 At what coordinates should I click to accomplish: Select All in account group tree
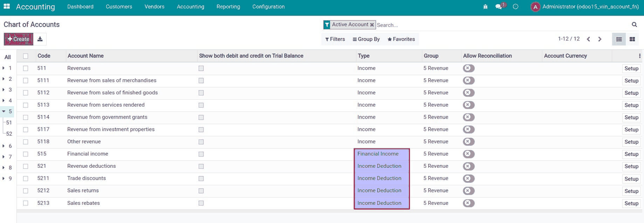[8, 57]
